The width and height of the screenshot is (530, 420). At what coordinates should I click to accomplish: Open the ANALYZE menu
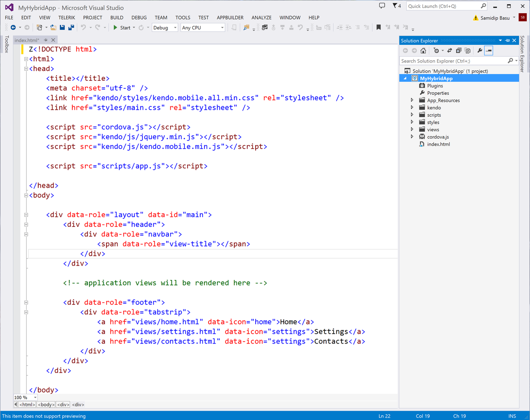coord(261,18)
